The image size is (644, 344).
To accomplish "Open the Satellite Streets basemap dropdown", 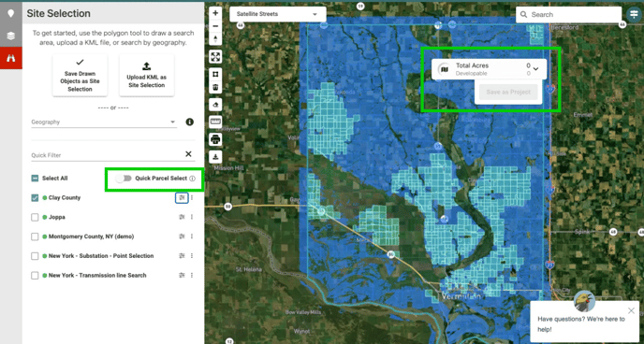I will point(278,14).
